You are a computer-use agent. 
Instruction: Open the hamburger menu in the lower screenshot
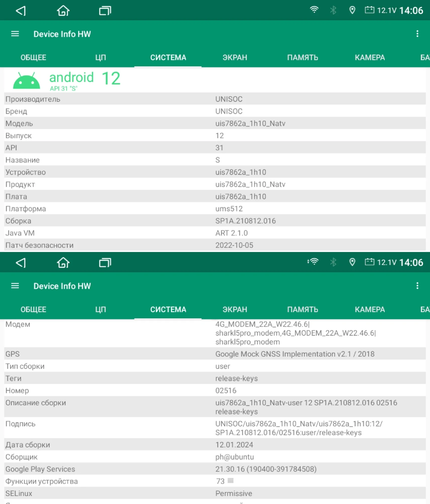pos(15,286)
